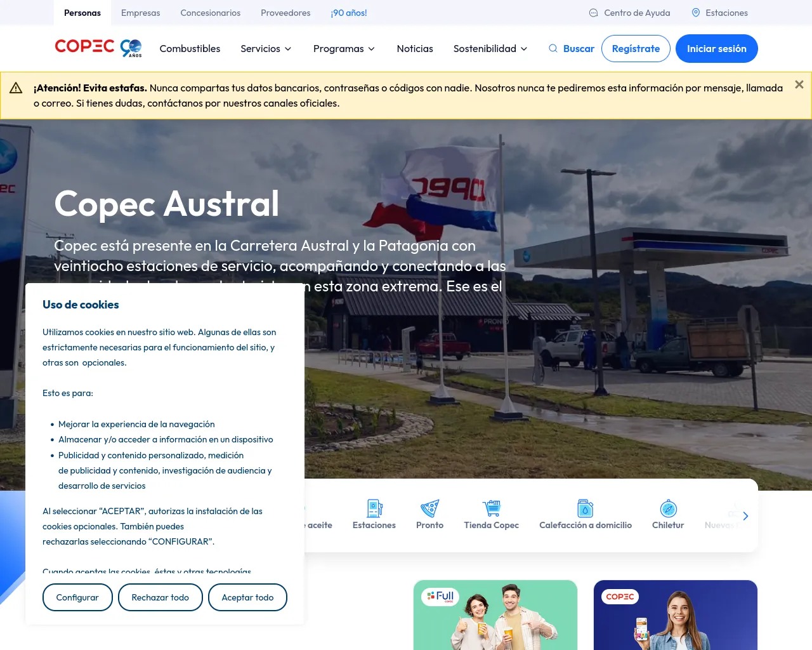The width and height of the screenshot is (812, 650).
Task: Click the Estaciones location pin icon
Action: (696, 13)
